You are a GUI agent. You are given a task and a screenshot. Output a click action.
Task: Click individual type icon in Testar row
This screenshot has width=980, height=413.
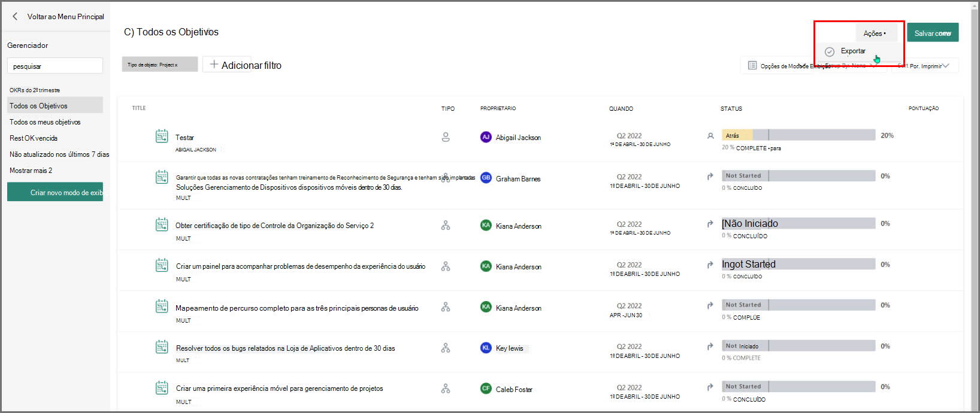[x=446, y=137]
